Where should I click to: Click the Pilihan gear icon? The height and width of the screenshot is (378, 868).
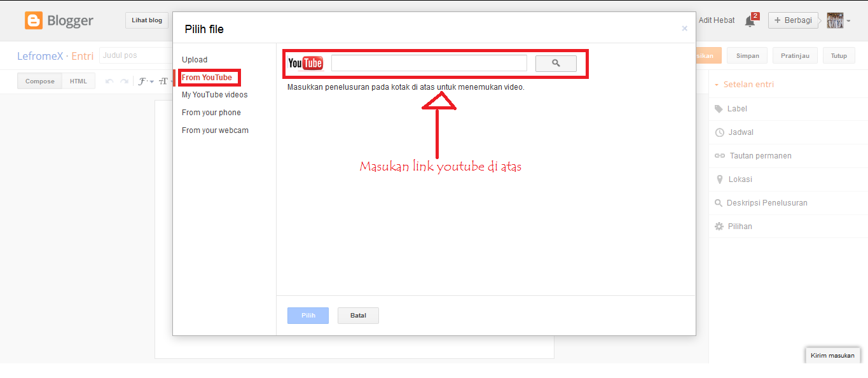[x=719, y=227]
